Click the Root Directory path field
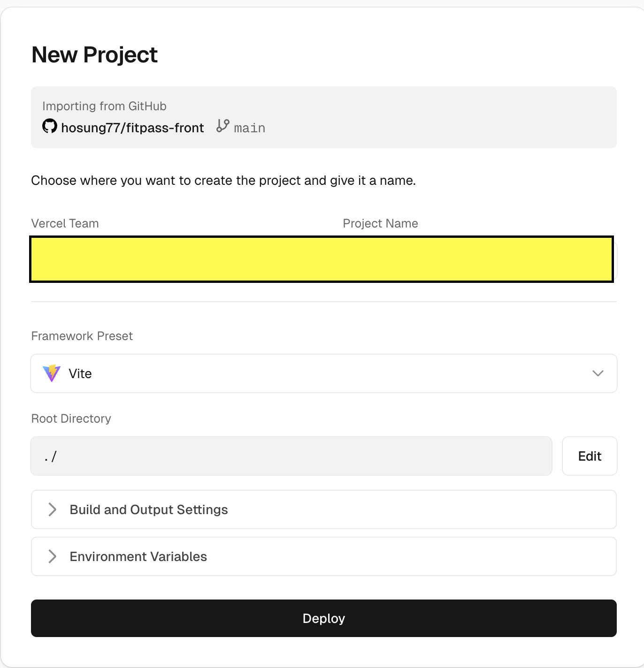 pos(291,455)
